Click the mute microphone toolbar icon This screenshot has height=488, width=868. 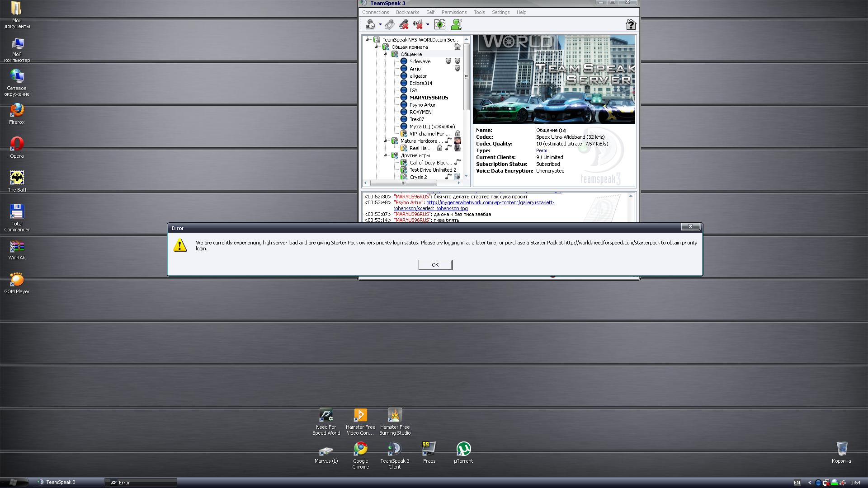[x=404, y=24]
